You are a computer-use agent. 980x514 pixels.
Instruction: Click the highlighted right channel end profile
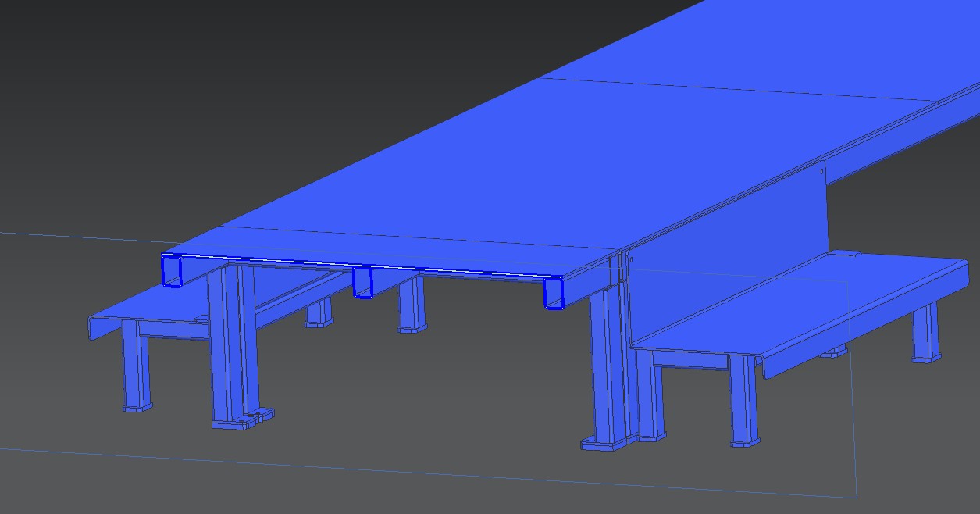(x=554, y=293)
